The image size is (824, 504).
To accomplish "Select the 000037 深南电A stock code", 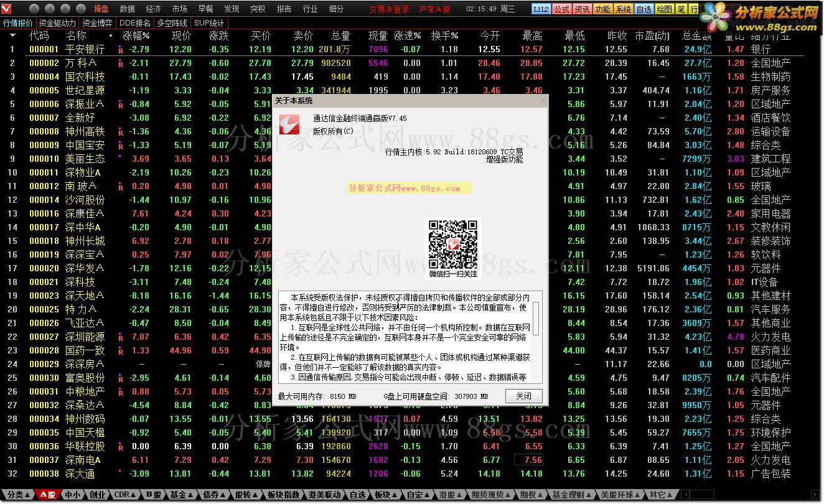I will (44, 460).
